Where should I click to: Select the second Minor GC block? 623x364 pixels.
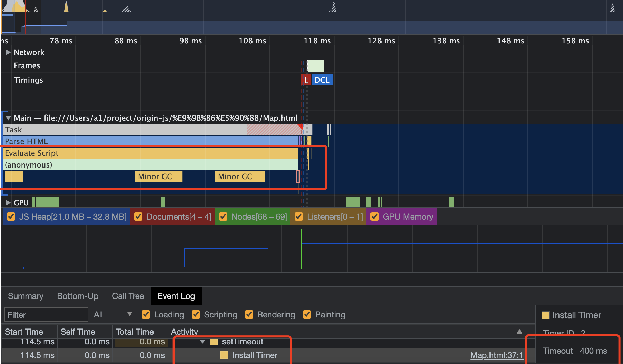point(239,176)
